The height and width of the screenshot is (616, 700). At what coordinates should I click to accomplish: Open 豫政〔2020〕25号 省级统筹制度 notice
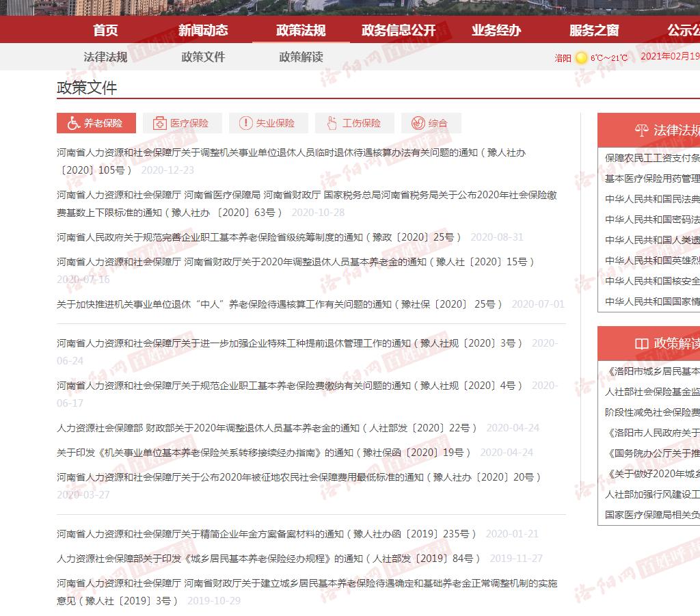[x=259, y=237]
